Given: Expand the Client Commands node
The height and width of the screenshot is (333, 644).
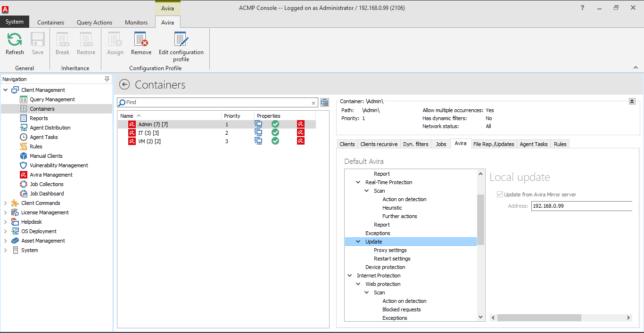Looking at the screenshot, I should pos(6,203).
